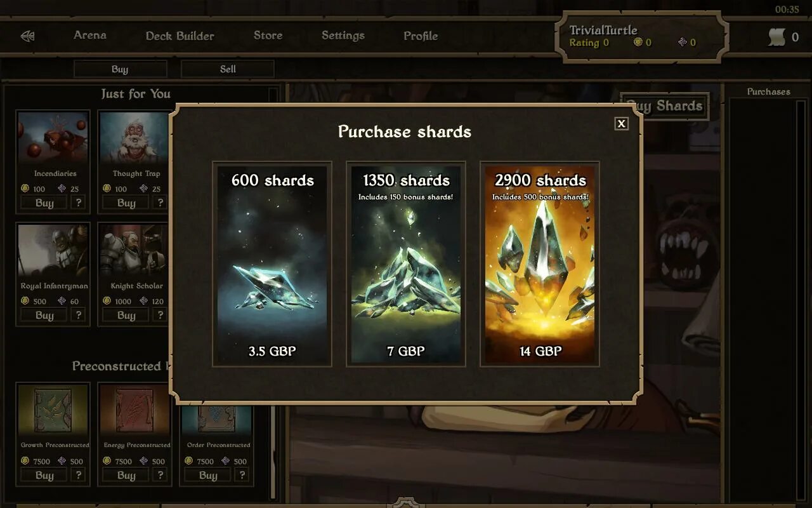Close the Purchase shards dialog
This screenshot has height=508, width=812.
[622, 124]
